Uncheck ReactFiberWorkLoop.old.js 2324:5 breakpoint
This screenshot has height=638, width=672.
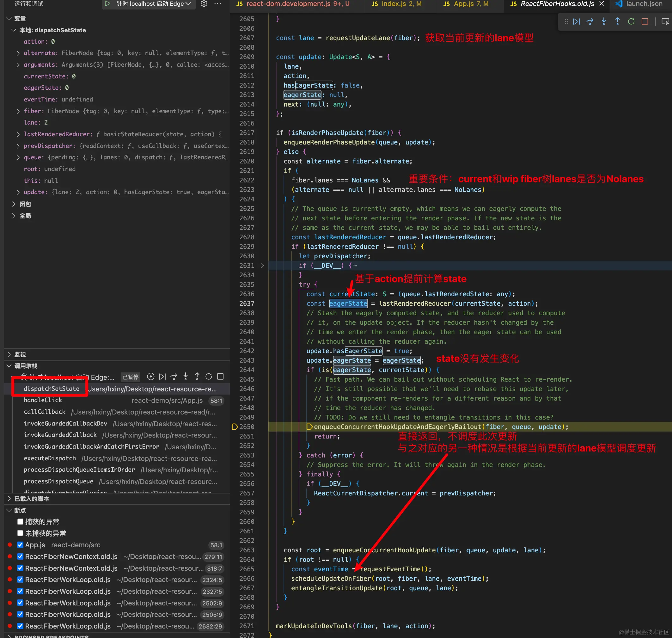tap(20, 579)
